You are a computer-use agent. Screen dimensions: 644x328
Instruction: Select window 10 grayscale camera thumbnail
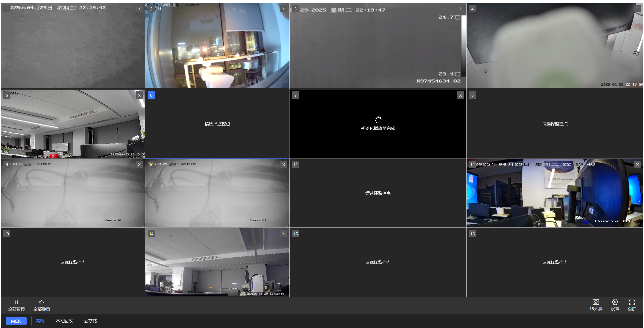217,193
